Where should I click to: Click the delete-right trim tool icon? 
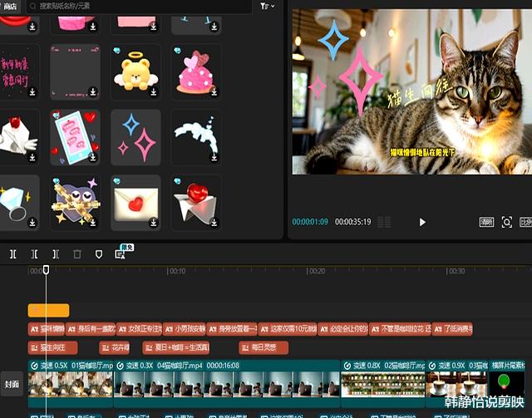pyautogui.click(x=56, y=254)
